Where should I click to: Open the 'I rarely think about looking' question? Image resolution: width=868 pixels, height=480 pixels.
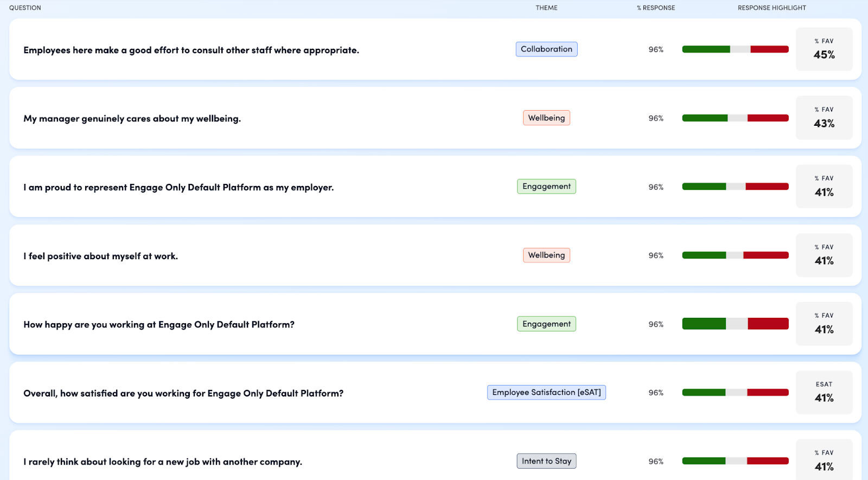[163, 462]
